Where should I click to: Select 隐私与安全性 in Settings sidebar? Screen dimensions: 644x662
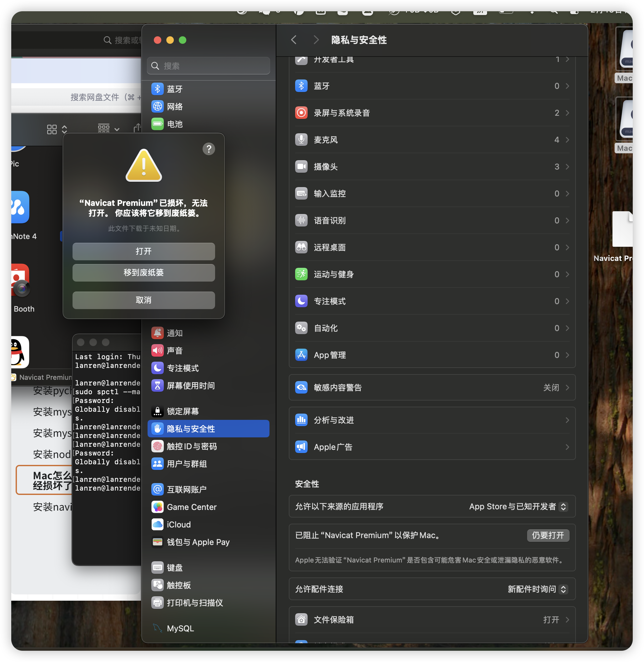tap(208, 429)
